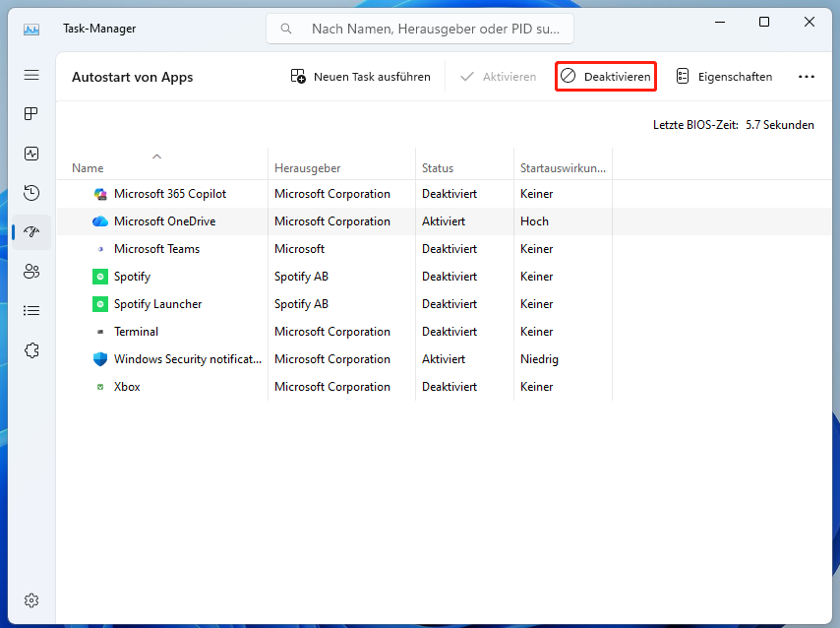Click the sort arrow on the Name column
This screenshot has height=628, width=840.
pyautogui.click(x=155, y=157)
